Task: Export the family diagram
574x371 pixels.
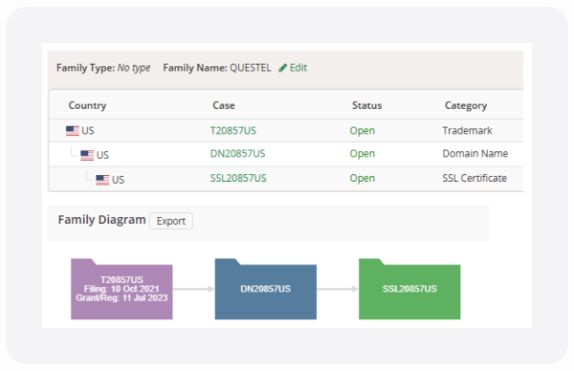Action: [171, 221]
